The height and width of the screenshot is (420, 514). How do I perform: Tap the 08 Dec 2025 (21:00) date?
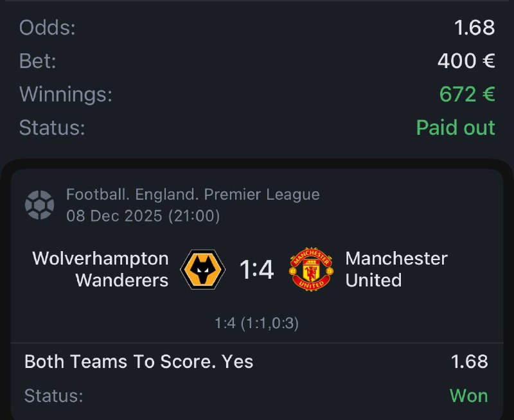pos(143,216)
